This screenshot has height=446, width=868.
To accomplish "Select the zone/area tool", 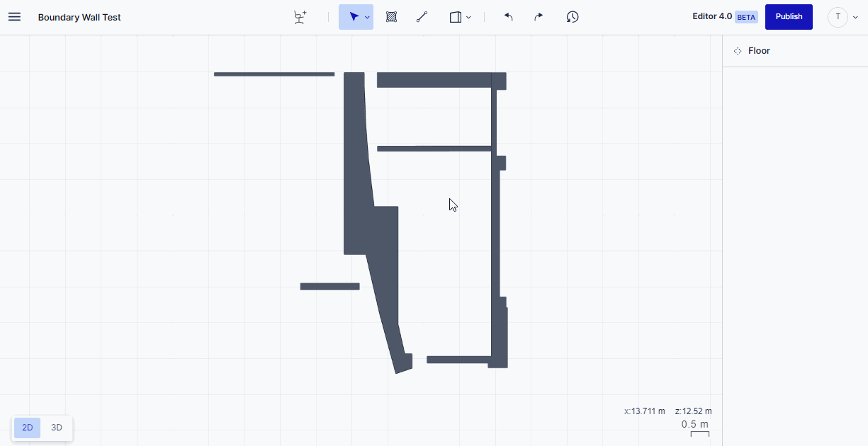I will (x=391, y=16).
